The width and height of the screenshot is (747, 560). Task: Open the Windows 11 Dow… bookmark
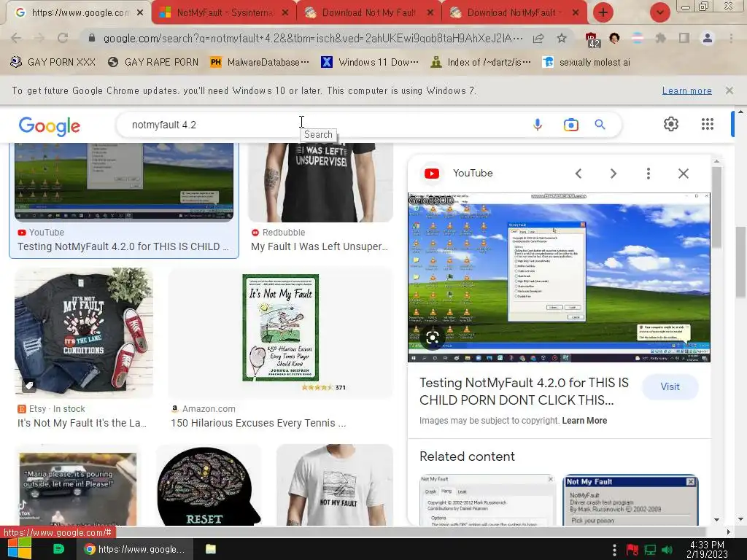[370, 63]
